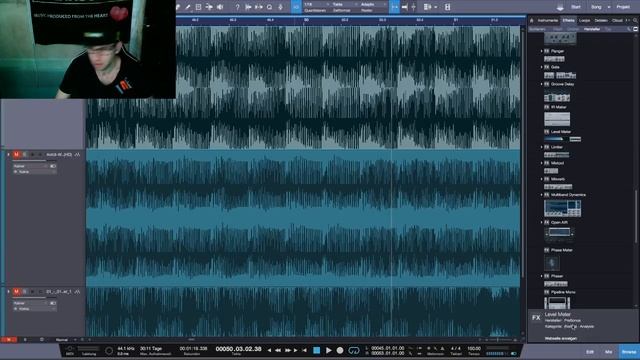Viewport: 640px width, 360px height.
Task: Click the Play transport button
Action: [329, 350]
